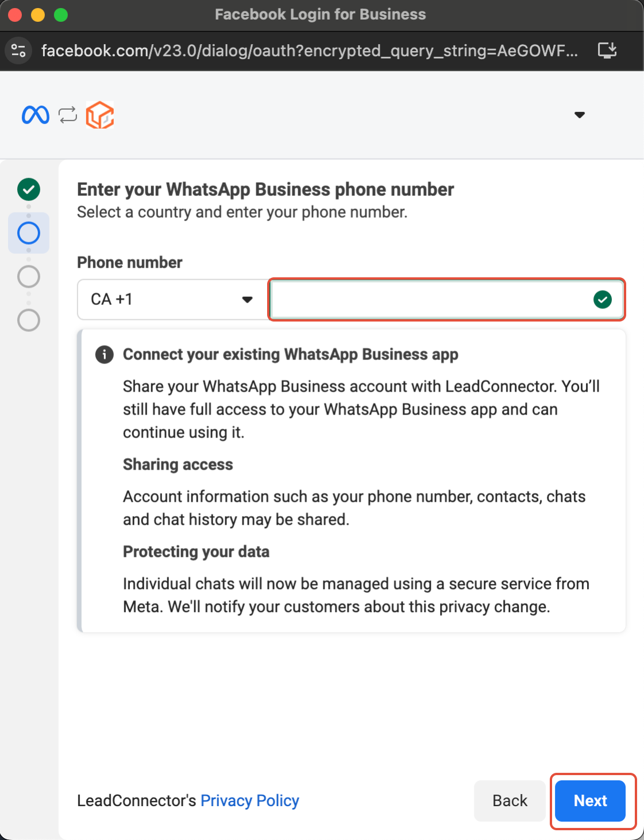Click 'Connect your existing WhatsApp Business app' heading

[291, 354]
